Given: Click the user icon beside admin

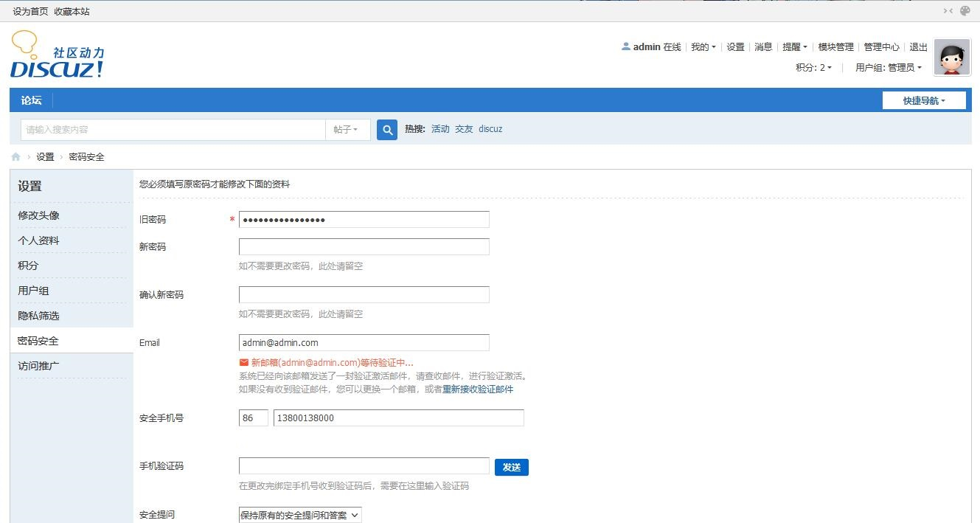Looking at the screenshot, I should point(626,46).
